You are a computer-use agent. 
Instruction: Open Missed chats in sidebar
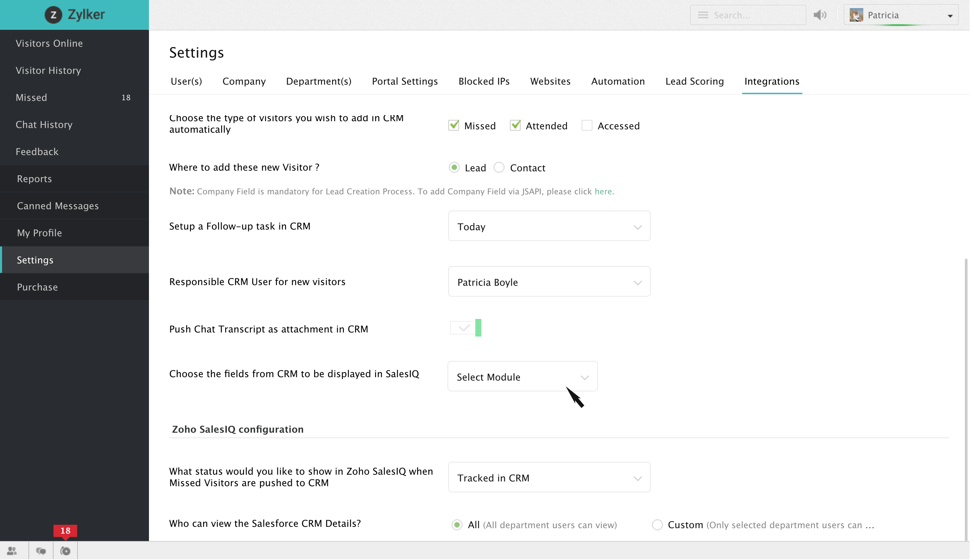pyautogui.click(x=75, y=98)
